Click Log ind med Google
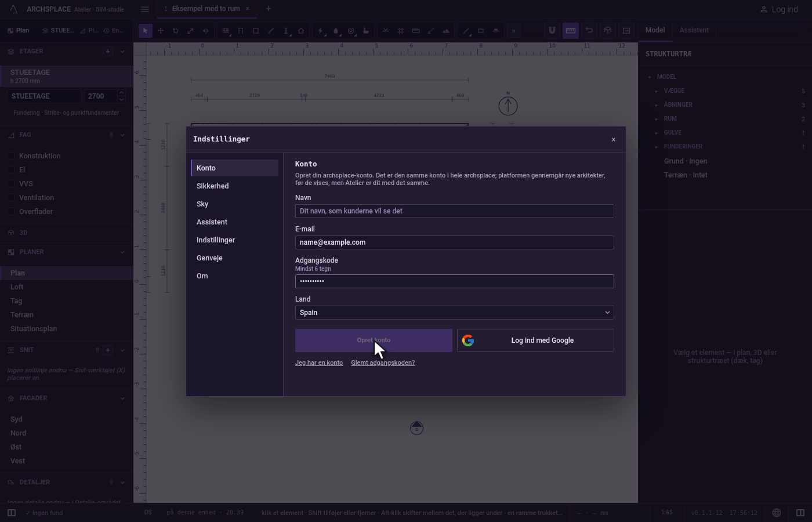The image size is (812, 522). pos(535,340)
